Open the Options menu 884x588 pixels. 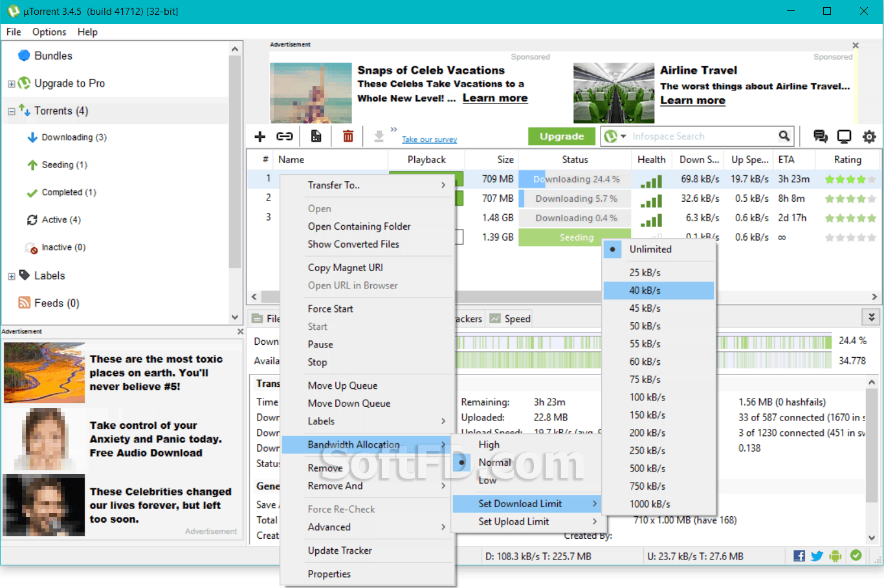pos(49,32)
